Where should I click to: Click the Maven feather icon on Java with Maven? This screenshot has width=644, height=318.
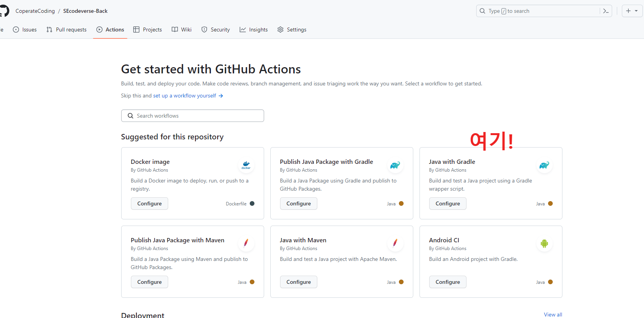pyautogui.click(x=395, y=243)
